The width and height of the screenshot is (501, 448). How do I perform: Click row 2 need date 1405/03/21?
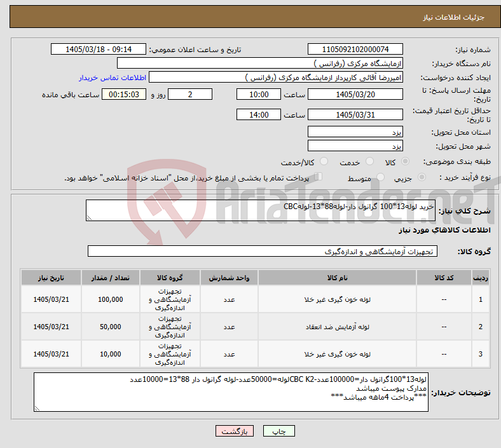(51, 327)
